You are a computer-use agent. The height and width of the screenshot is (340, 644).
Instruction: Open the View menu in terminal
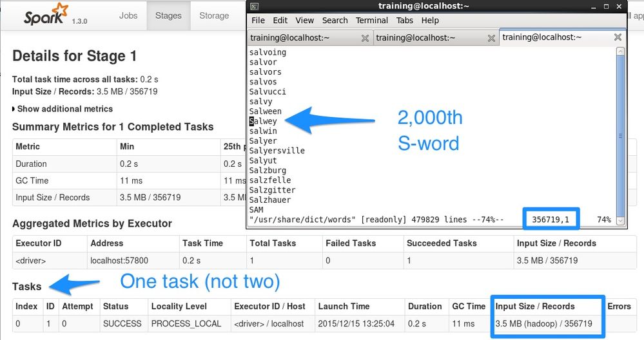[x=305, y=21]
